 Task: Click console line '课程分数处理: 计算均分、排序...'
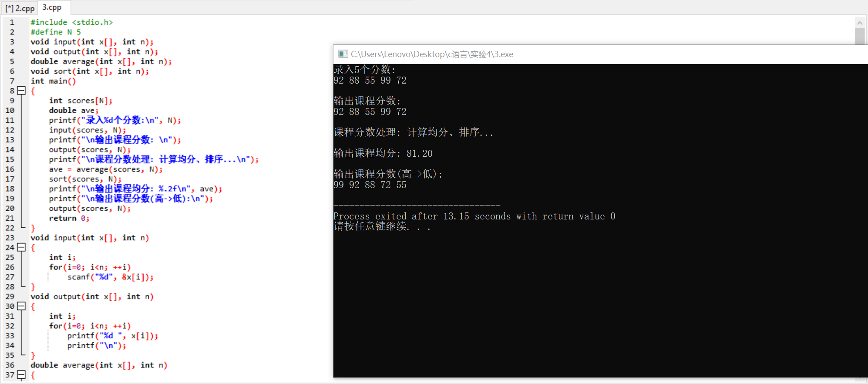click(414, 132)
